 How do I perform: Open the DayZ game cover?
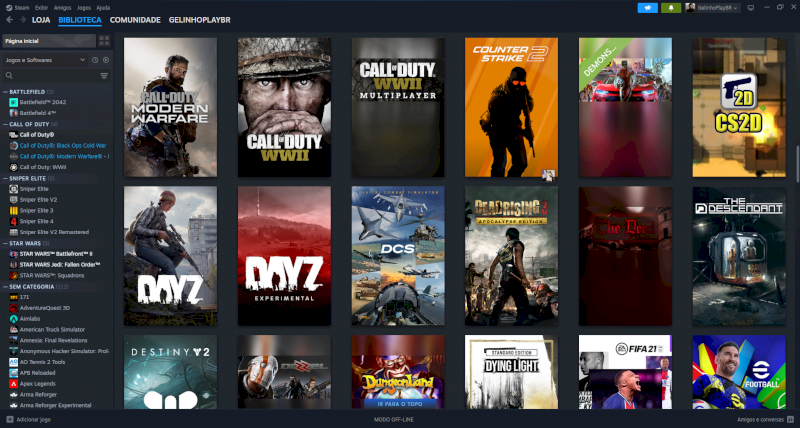click(x=170, y=256)
